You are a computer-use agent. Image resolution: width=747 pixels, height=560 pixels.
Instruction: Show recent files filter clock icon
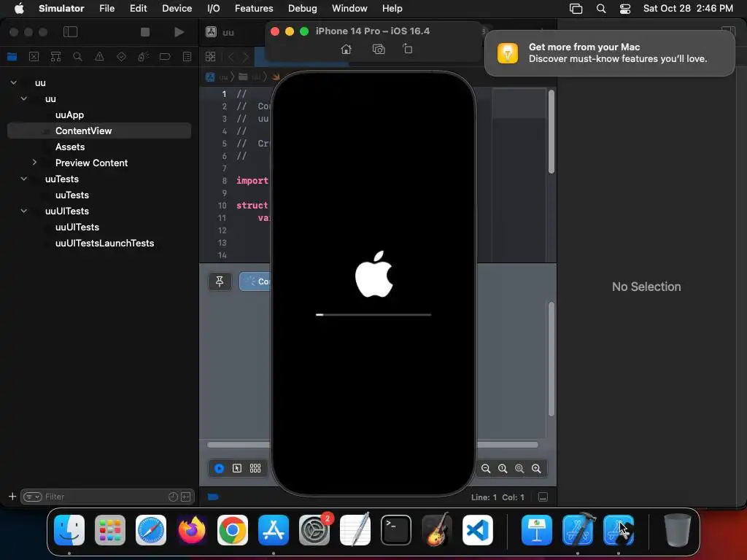click(173, 497)
